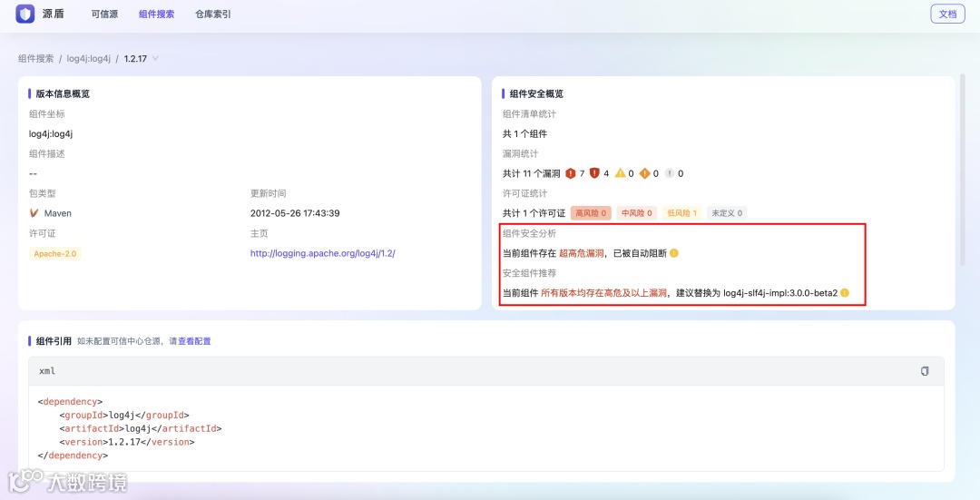Image resolution: width=980 pixels, height=500 pixels.
Task: Click the 共 1 个组件 text
Action: pyautogui.click(x=525, y=133)
